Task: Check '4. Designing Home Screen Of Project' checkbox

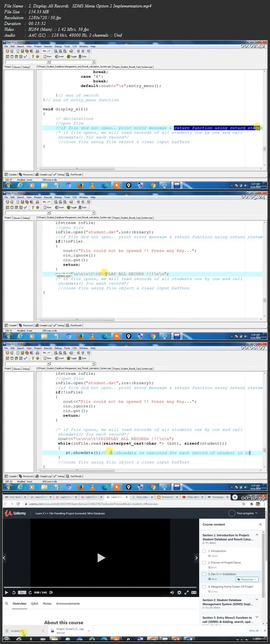Action: (x=204, y=586)
